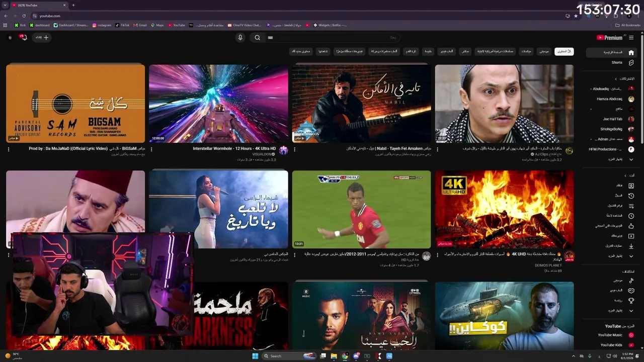Open the YouTube hamburger guide menu
The height and width of the screenshot is (362, 644).
(631, 38)
